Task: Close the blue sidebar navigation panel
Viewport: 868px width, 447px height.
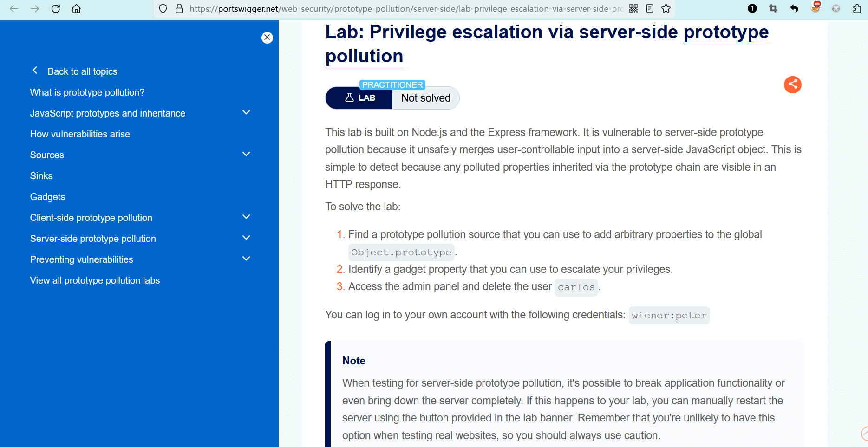Action: pyautogui.click(x=267, y=38)
